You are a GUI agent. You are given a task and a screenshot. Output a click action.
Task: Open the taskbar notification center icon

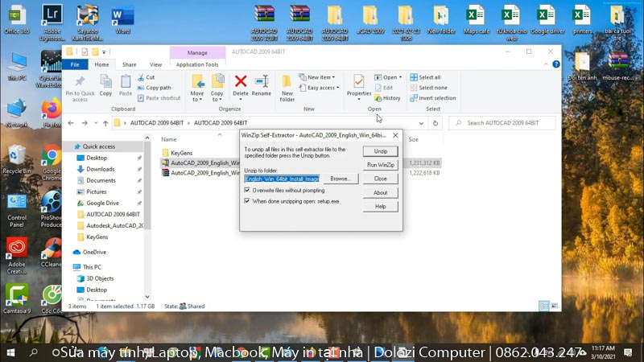(628, 352)
